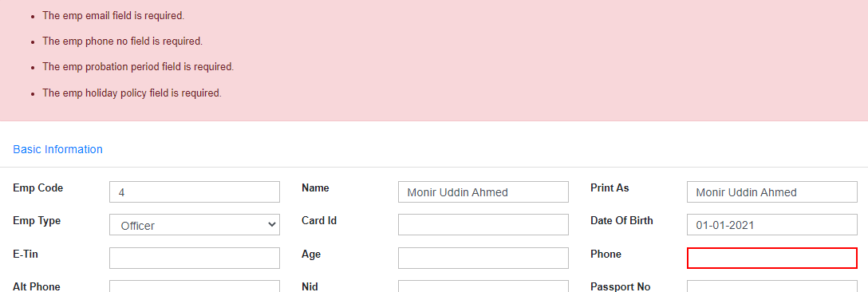This screenshot has width=868, height=292.
Task: Click the Date Of Birth label
Action: [x=622, y=220]
